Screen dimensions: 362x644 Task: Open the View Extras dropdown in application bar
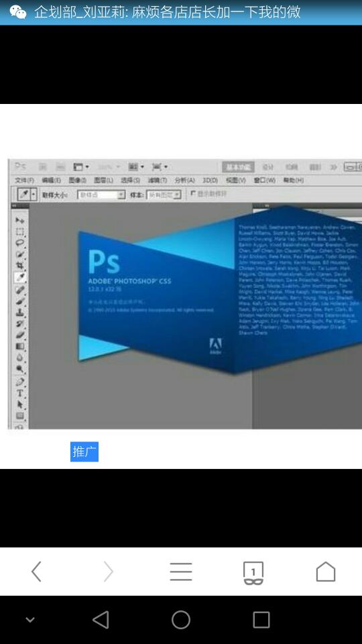coord(81,167)
